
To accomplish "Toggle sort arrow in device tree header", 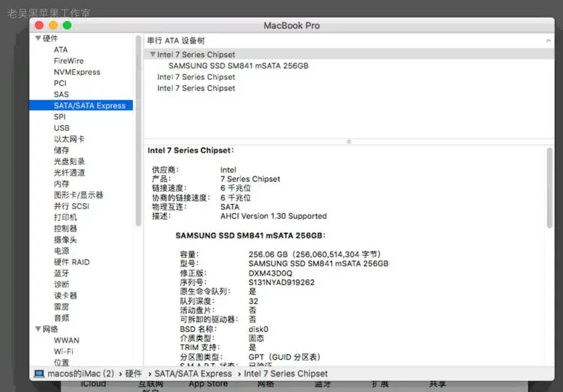I will click(x=548, y=41).
